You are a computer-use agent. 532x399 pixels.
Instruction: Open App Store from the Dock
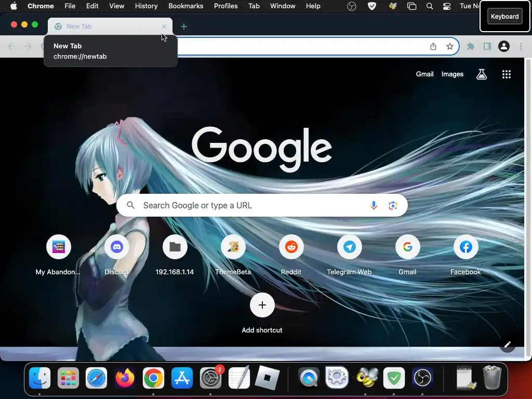click(182, 378)
